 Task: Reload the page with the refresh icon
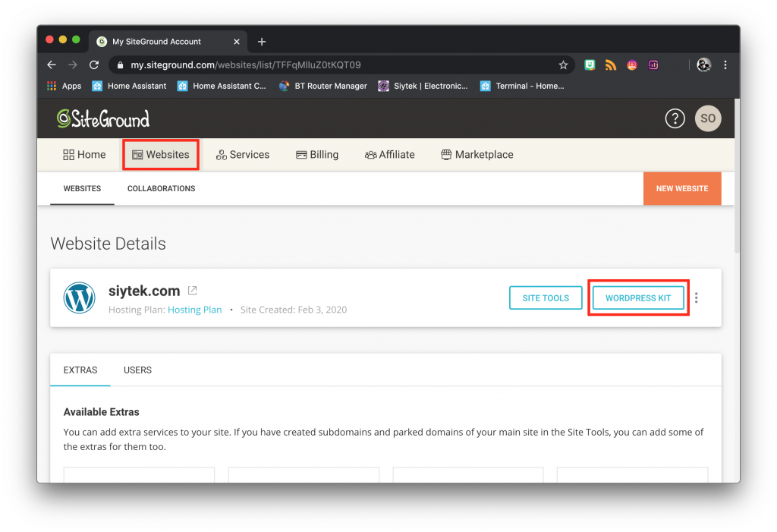94,65
